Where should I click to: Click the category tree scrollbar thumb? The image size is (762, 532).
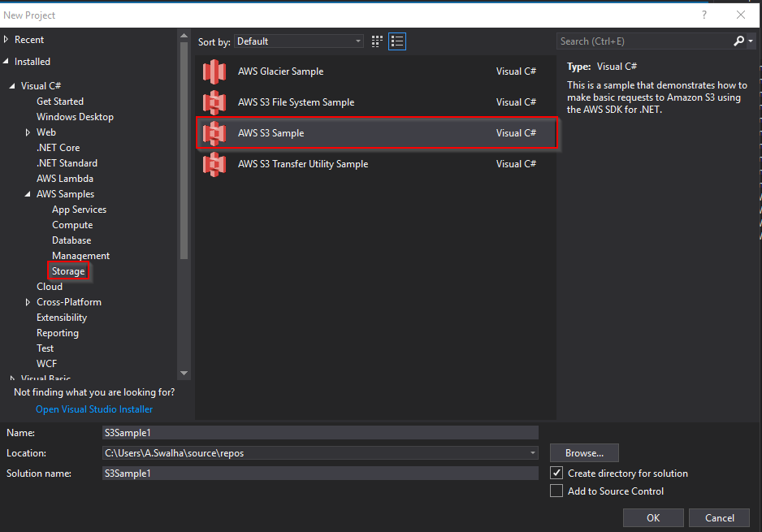click(184, 150)
